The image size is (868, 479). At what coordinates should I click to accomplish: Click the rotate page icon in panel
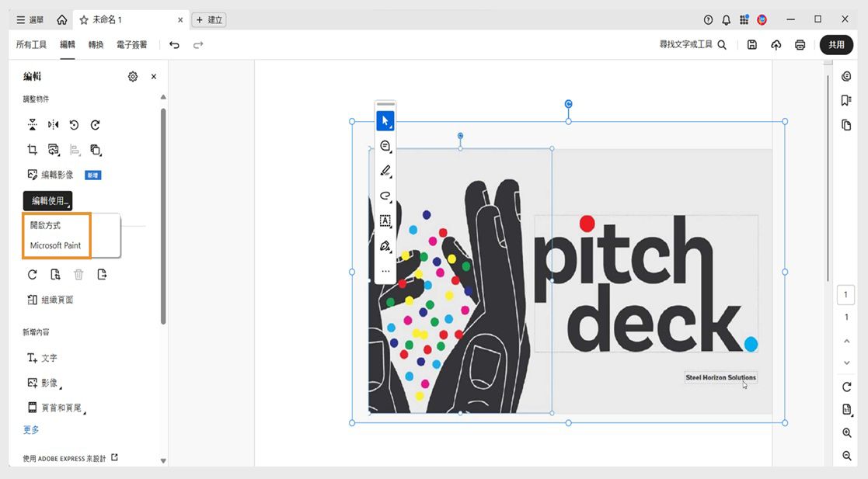(32, 274)
